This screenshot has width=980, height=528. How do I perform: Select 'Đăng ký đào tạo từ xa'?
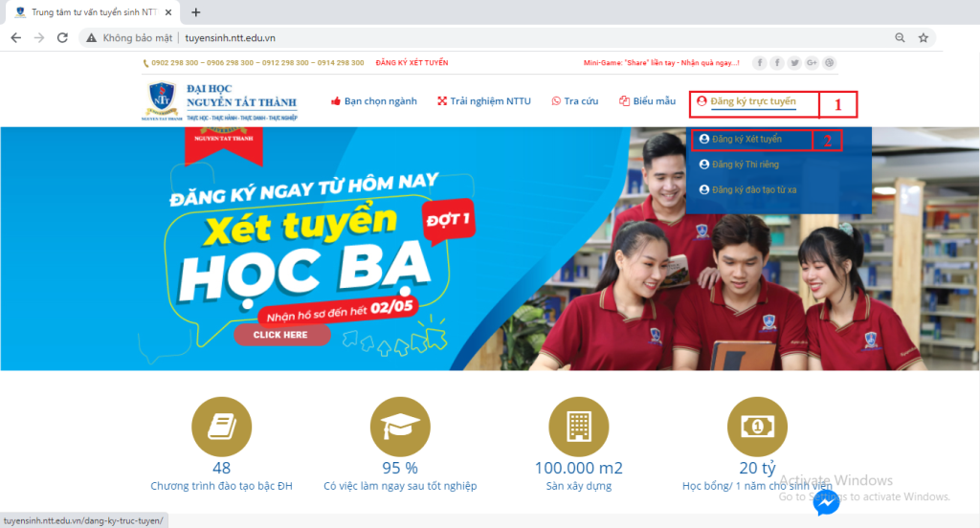[753, 189]
